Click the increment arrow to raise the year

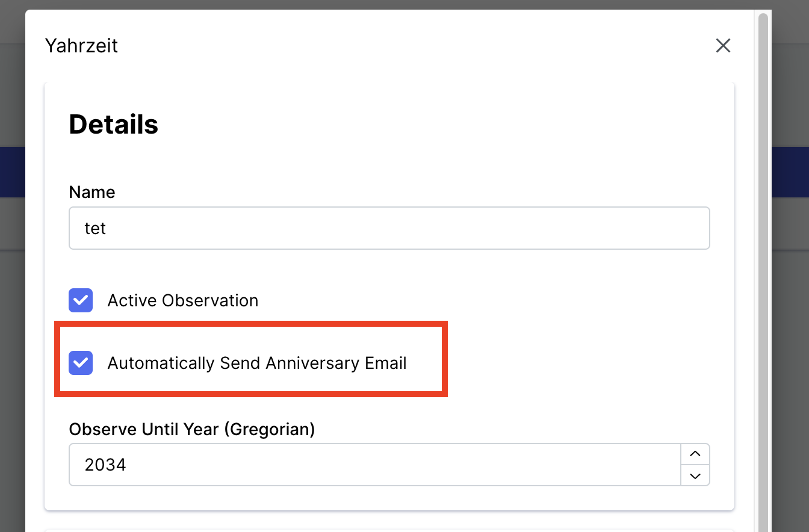(695, 454)
